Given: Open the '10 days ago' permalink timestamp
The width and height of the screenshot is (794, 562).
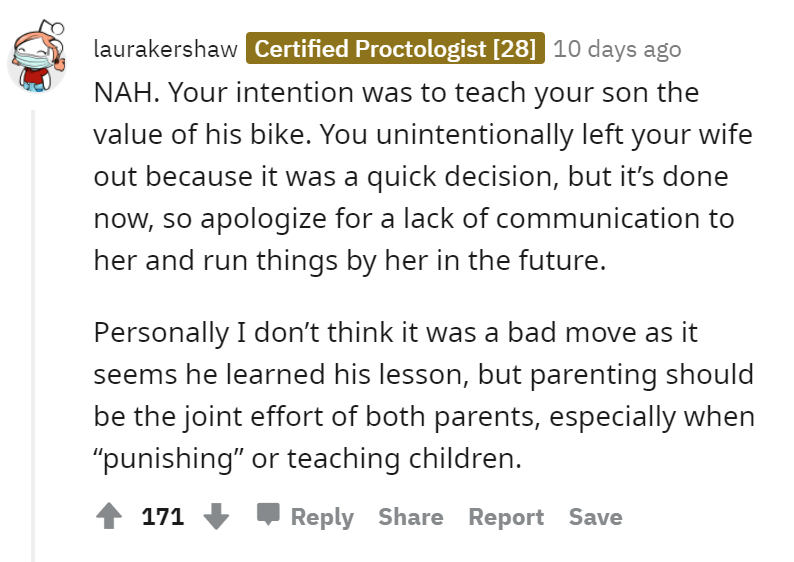Looking at the screenshot, I should [617, 49].
